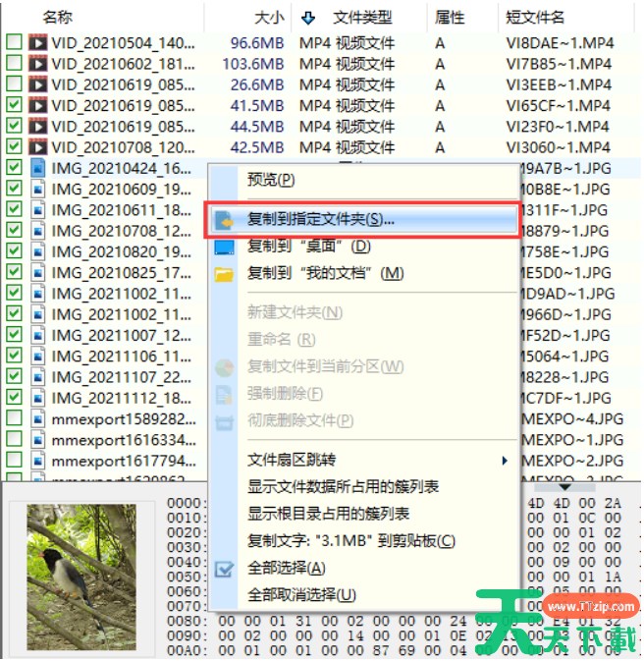Check the box for VID_20210602_181 file
This screenshot has width=644, height=661.
point(15,63)
